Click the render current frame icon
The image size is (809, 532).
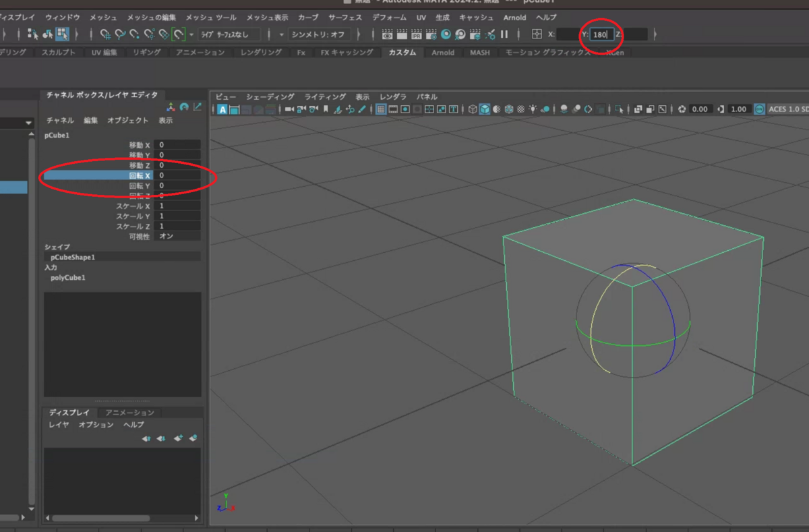tap(402, 34)
